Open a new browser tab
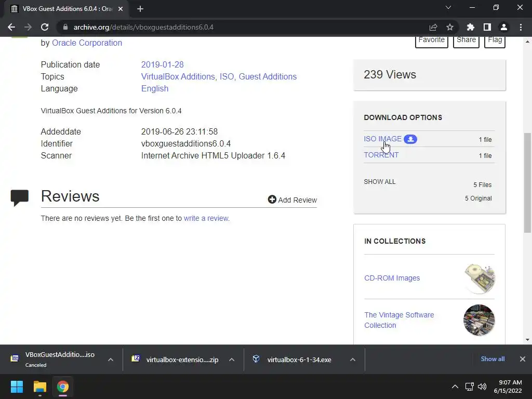 coord(140,9)
